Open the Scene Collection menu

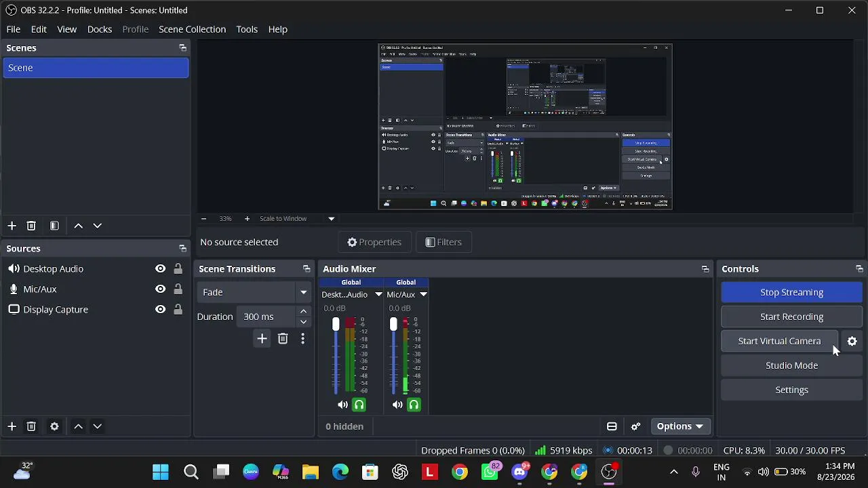[x=192, y=29]
